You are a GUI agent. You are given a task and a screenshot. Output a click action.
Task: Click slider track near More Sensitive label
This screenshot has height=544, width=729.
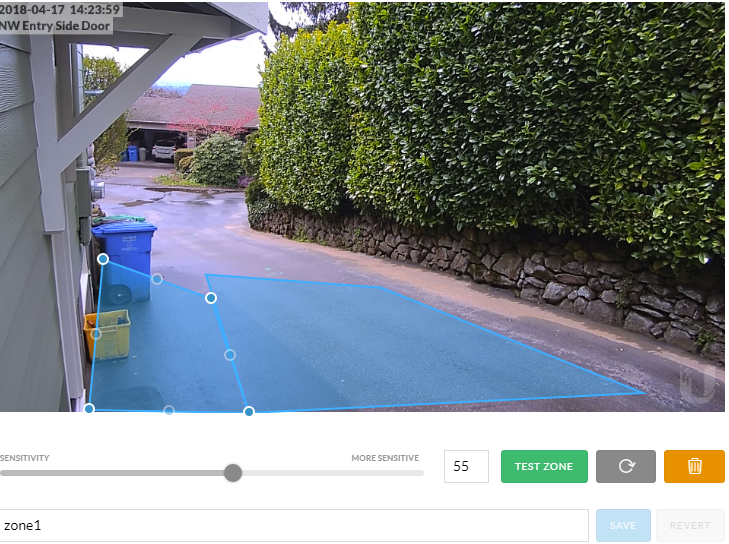click(x=400, y=473)
